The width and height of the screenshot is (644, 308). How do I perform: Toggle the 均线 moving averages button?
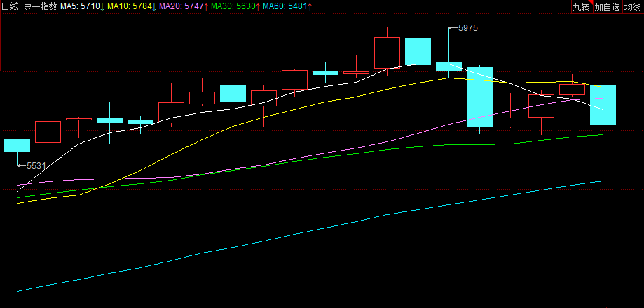[633, 7]
